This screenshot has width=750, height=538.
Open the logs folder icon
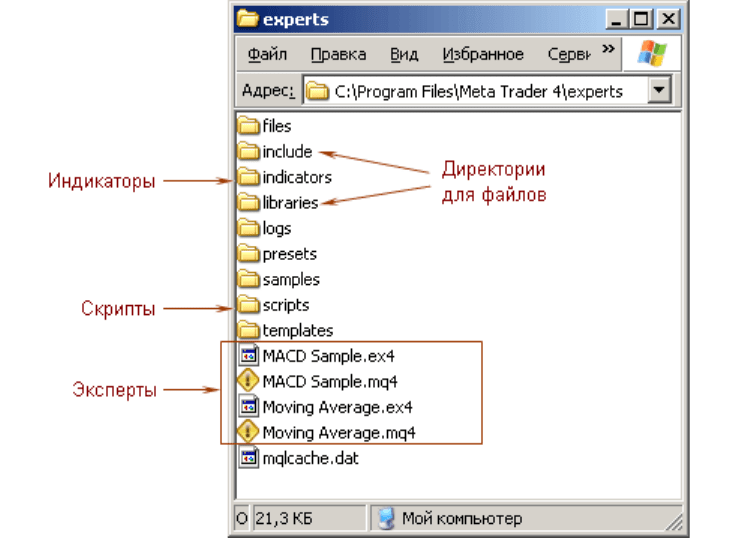pos(248,228)
